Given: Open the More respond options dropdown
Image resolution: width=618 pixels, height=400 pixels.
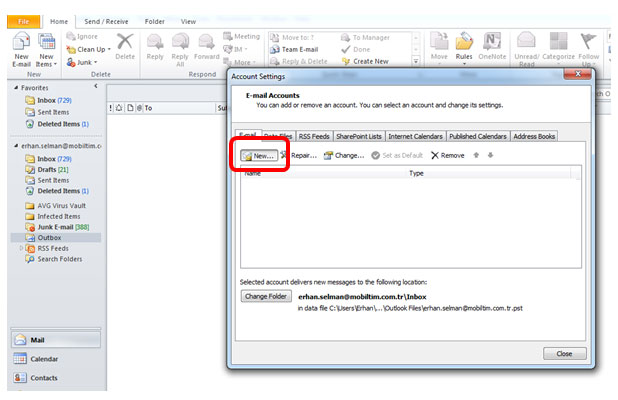Looking at the screenshot, I should (240, 62).
